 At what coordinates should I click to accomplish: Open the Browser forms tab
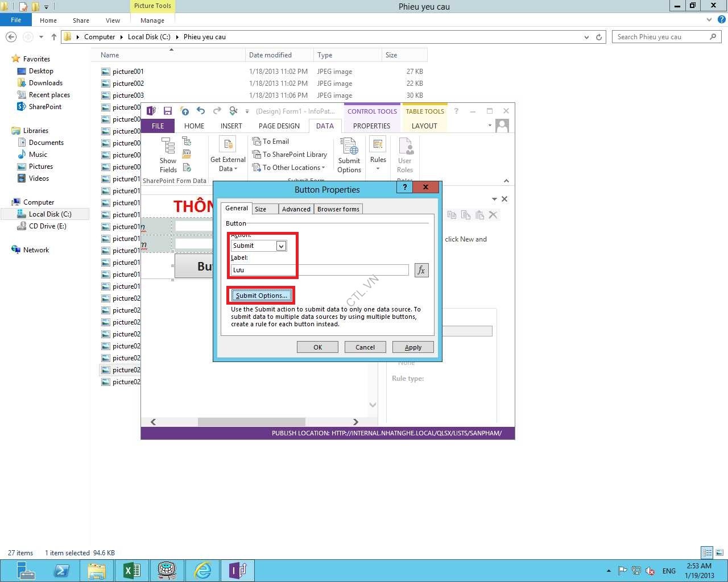pyautogui.click(x=338, y=209)
